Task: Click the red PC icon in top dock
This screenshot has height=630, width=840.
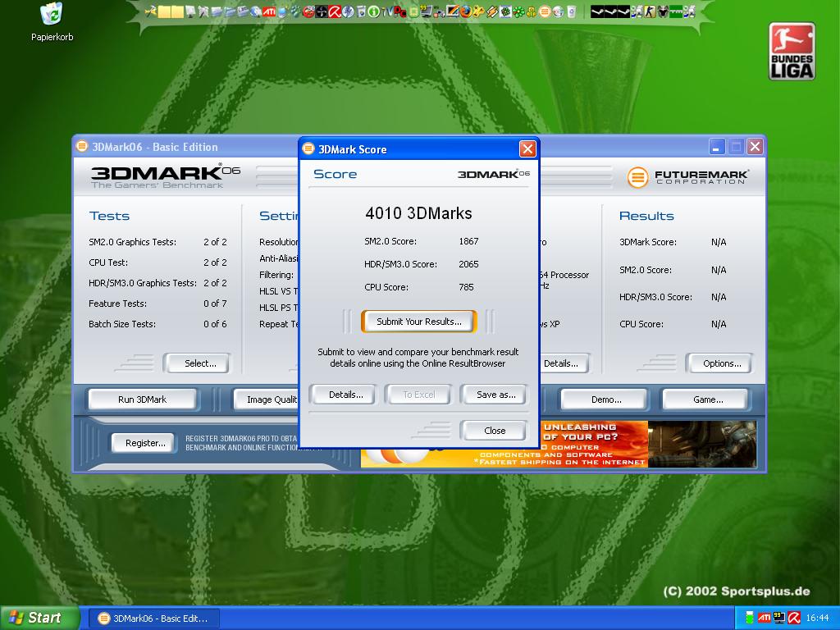Action: pyautogui.click(x=400, y=11)
